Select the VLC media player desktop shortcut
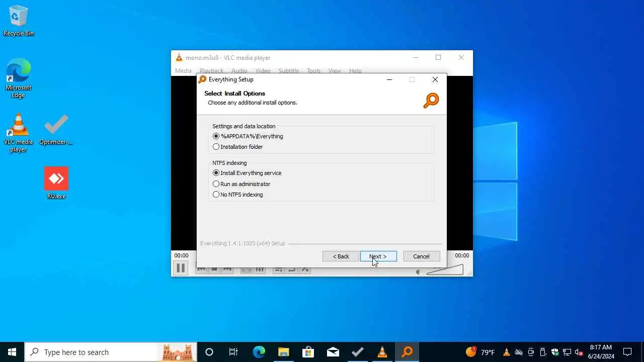This screenshot has height=362, width=644. click(19, 133)
